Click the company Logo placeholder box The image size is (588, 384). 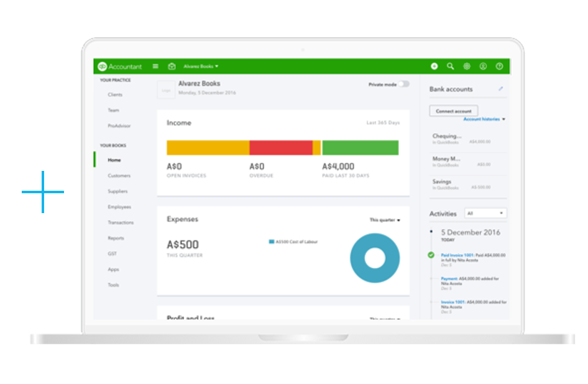[166, 90]
